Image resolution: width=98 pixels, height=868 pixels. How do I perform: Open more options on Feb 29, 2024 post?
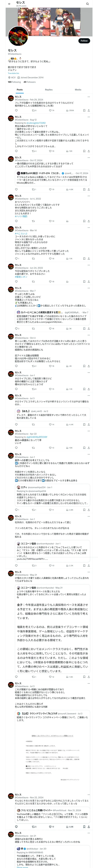[89, 97]
